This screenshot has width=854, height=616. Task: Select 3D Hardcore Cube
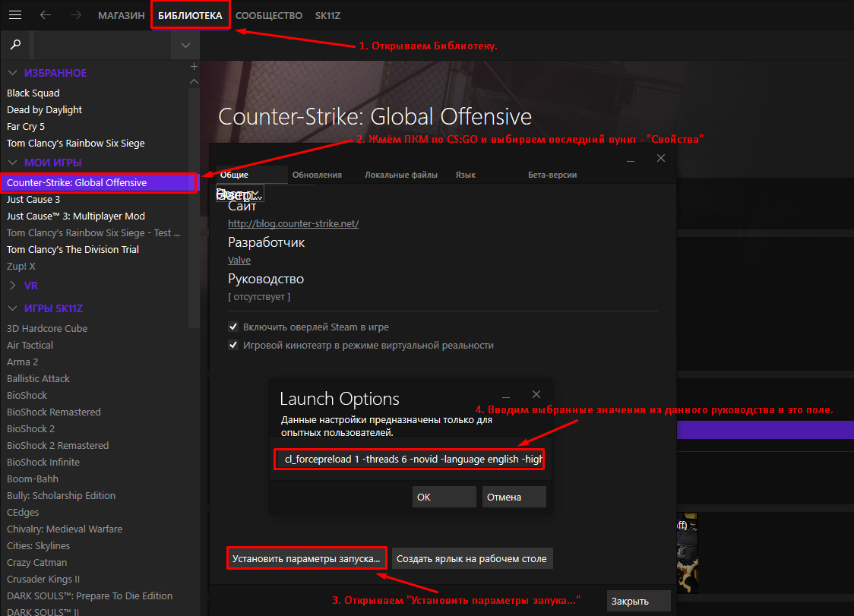tap(47, 328)
